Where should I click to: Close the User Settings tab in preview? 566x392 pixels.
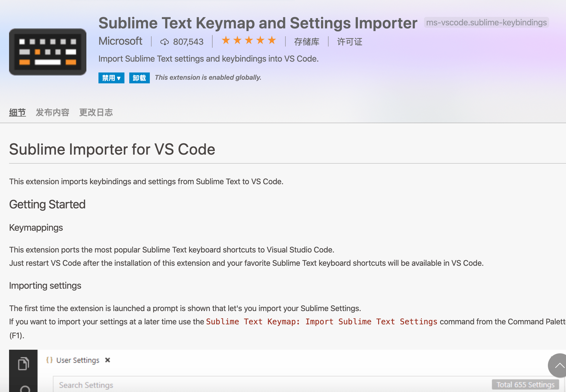click(x=108, y=360)
